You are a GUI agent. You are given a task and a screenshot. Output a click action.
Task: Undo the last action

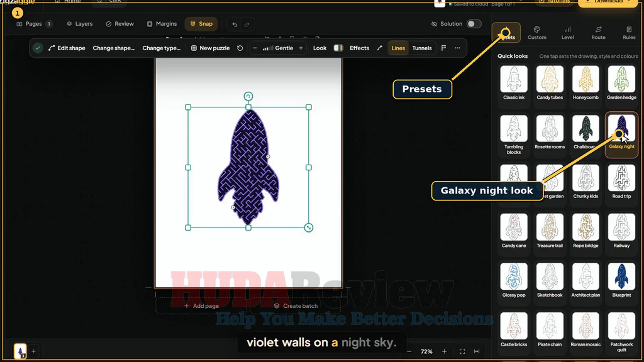click(235, 25)
